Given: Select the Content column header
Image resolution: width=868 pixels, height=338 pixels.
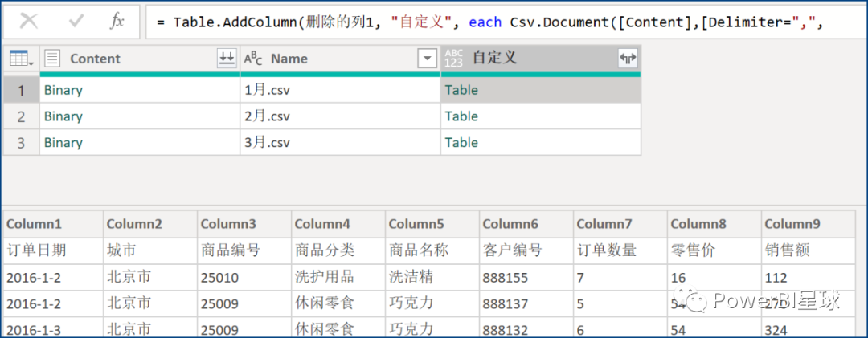Looking at the screenshot, I should pos(140,58).
